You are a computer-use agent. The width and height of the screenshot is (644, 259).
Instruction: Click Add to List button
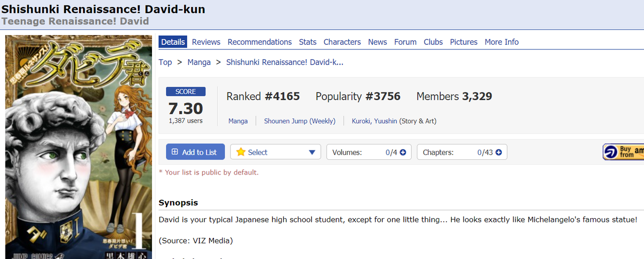tap(195, 152)
